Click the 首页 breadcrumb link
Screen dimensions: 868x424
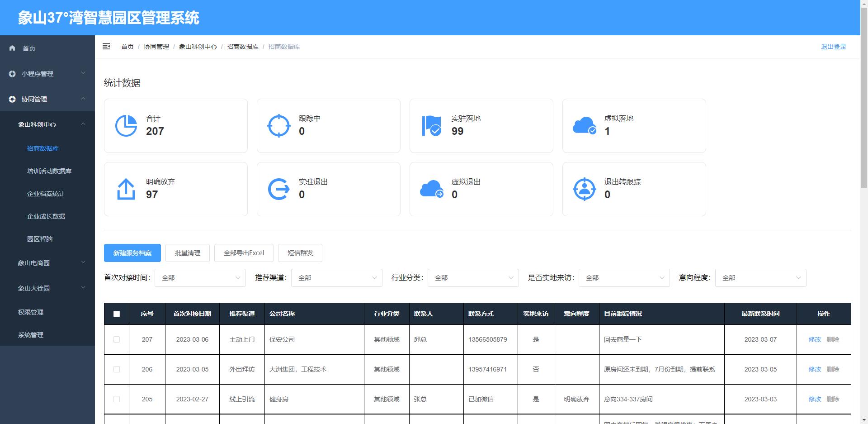point(127,47)
